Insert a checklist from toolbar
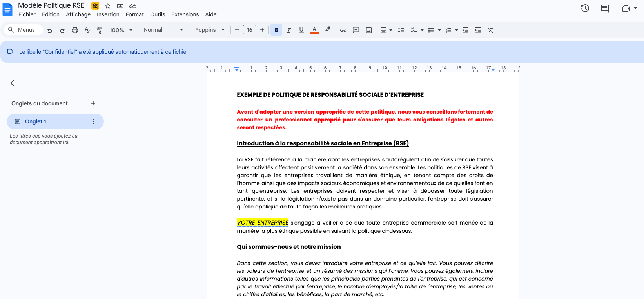The height and width of the screenshot is (299, 644). click(x=414, y=30)
